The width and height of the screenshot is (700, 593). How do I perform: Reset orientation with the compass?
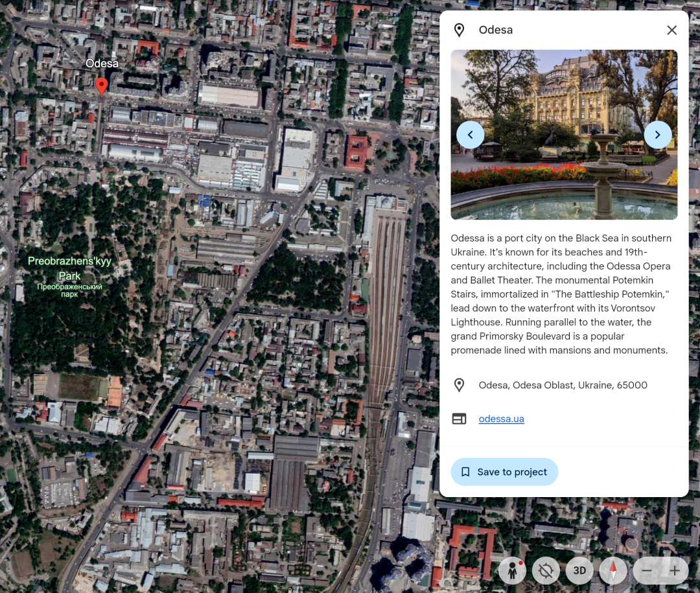(x=612, y=571)
